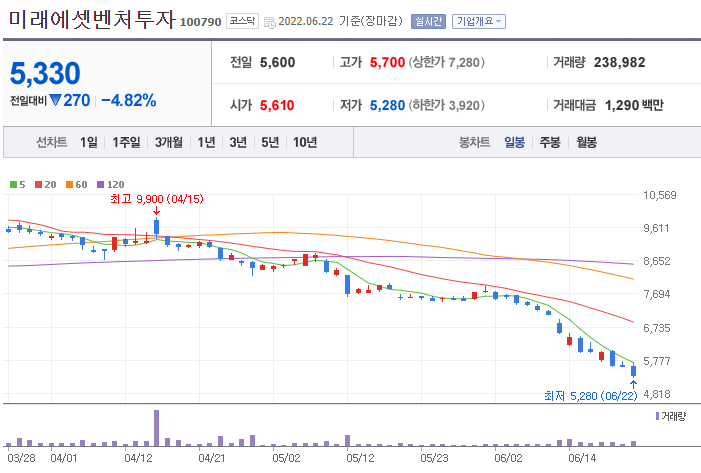The image size is (701, 473).
Task: Switch to 주봉 weekly candle chart
Action: pos(550,142)
